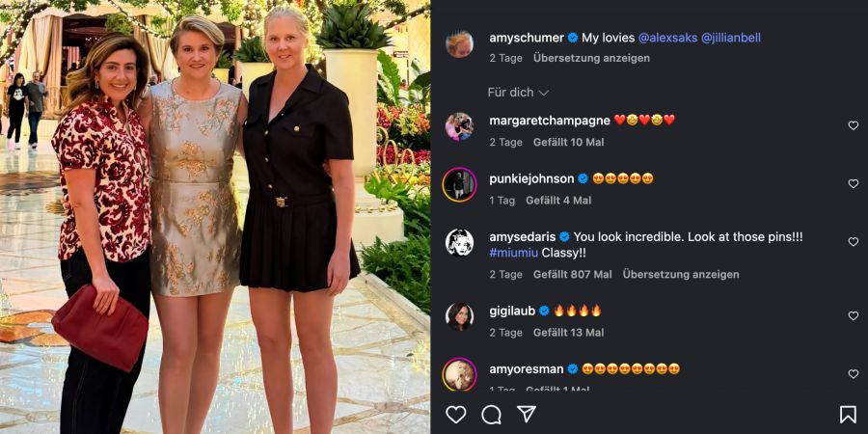The image size is (868, 434).
Task: Like amysedaris's comment heart
Action: (x=854, y=242)
